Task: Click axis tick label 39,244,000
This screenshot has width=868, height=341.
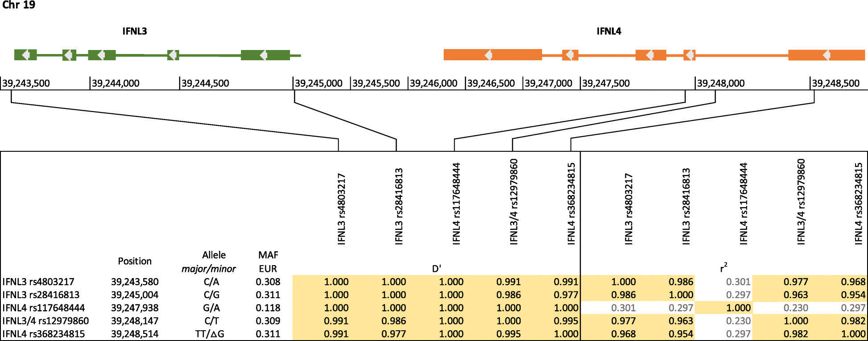Action: (116, 83)
